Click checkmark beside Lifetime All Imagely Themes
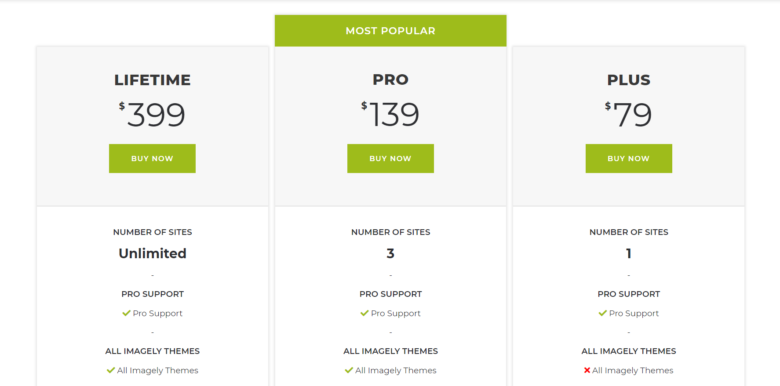780x386 pixels. (111, 370)
